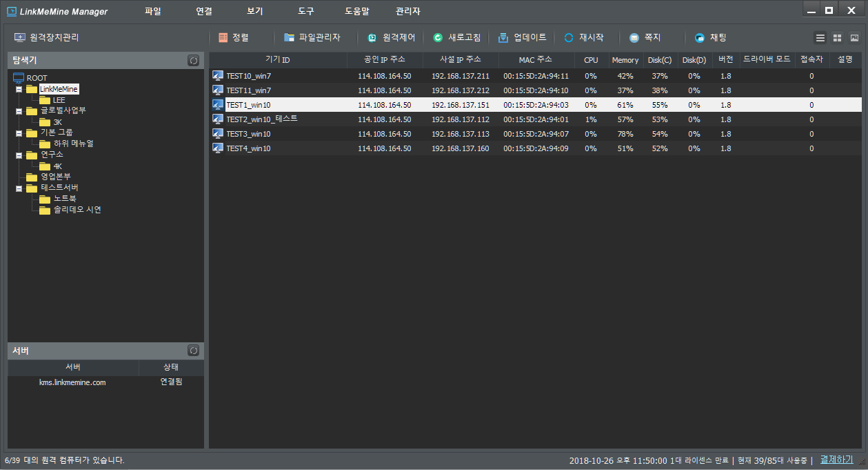Image resolution: width=868 pixels, height=470 pixels.
Task: Click the 결제하기 payment link
Action: [836, 460]
